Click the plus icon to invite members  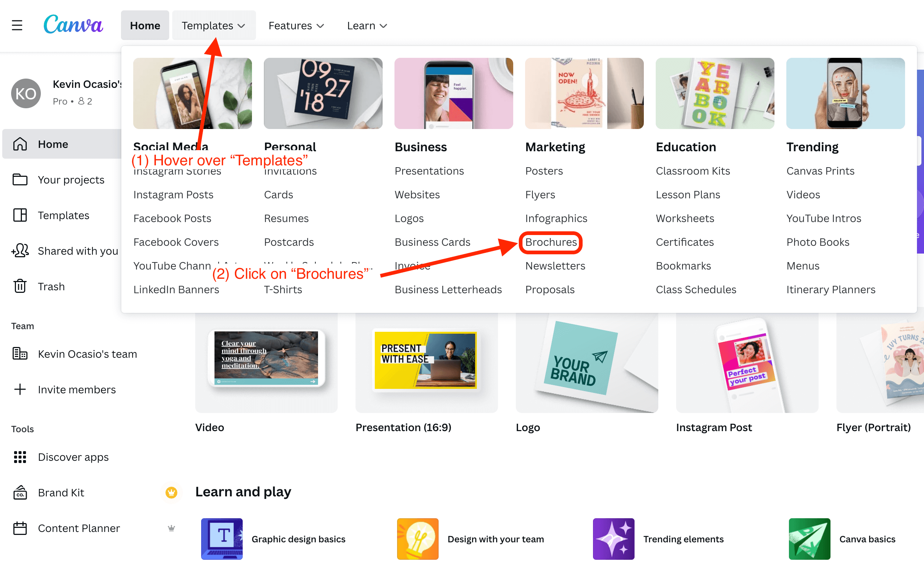pos(20,389)
